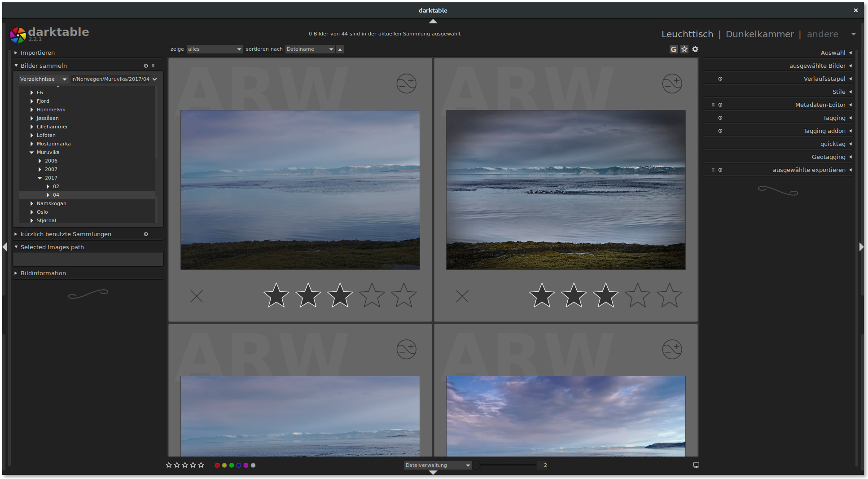This screenshot has height=479, width=868.
Task: Select the Oslo folder
Action: pyautogui.click(x=42, y=212)
